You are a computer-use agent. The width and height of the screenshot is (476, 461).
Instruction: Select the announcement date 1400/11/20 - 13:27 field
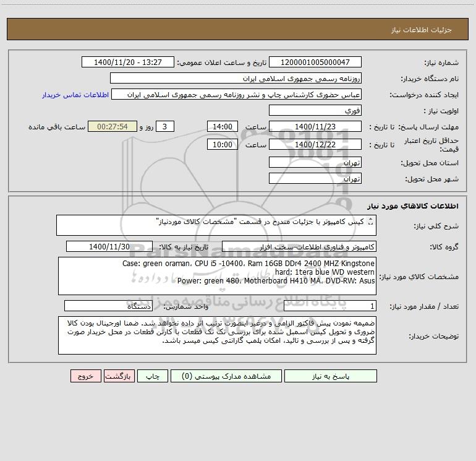click(128, 62)
